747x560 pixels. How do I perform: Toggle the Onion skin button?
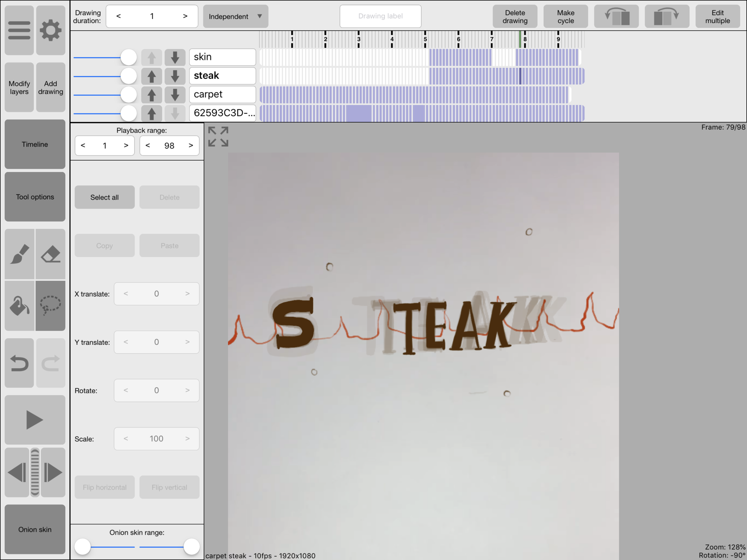[x=35, y=529]
